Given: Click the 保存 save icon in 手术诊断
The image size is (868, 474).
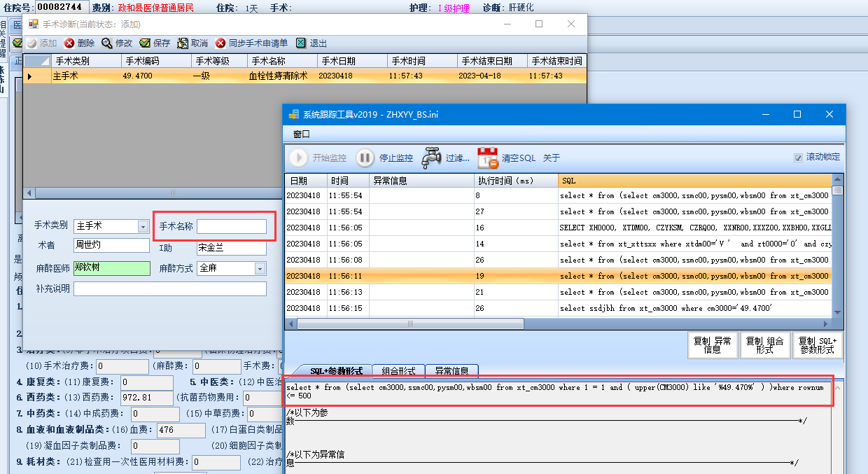Looking at the screenshot, I should pyautogui.click(x=145, y=43).
